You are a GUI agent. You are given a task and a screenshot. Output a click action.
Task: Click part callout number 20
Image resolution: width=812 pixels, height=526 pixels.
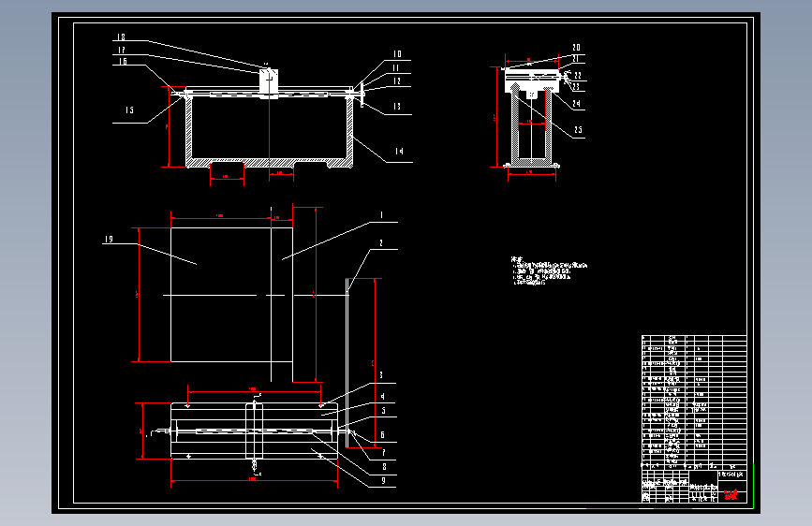coord(576,48)
